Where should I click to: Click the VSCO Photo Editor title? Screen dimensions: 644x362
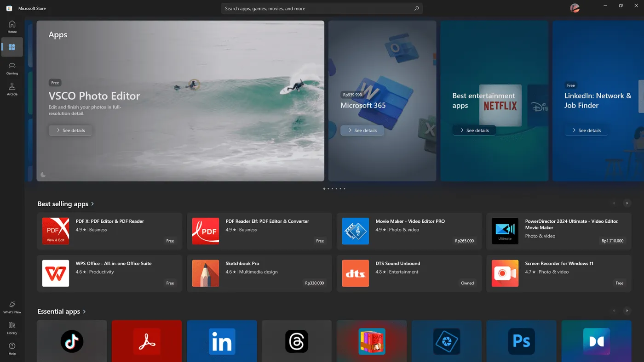coord(94,96)
